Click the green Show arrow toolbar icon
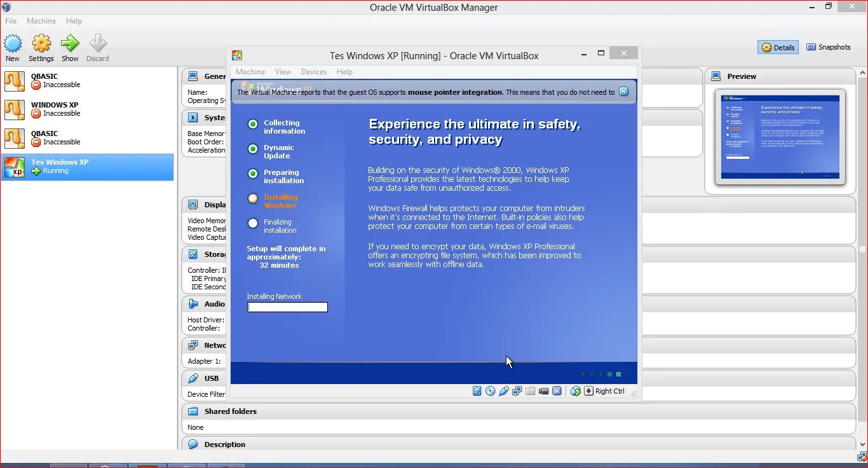868x468 pixels. 70,43
